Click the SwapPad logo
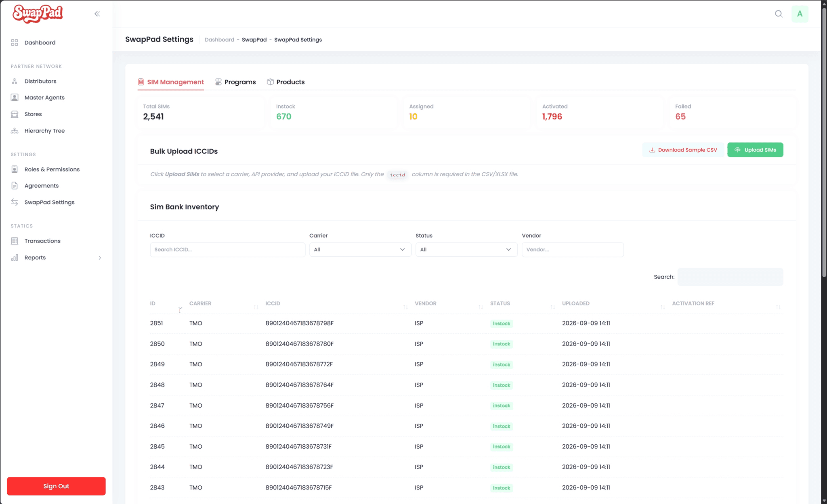Screen dimensions: 827x504 [x=38, y=13]
